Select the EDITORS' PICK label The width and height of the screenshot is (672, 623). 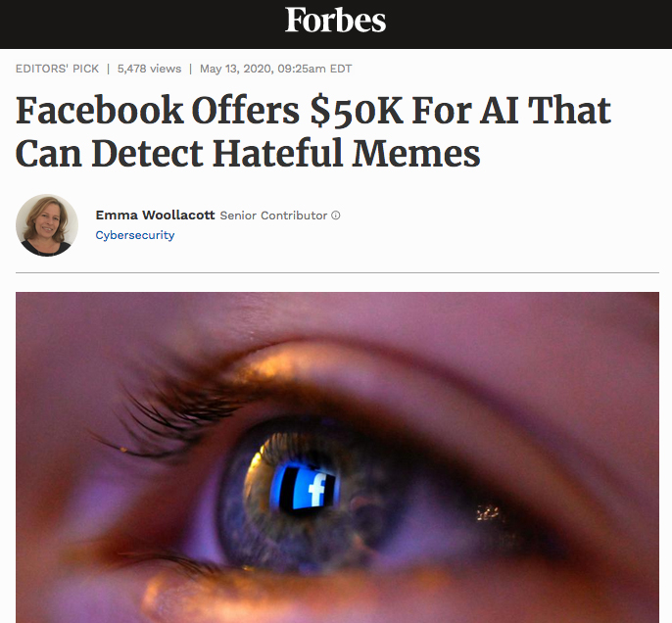tap(57, 69)
